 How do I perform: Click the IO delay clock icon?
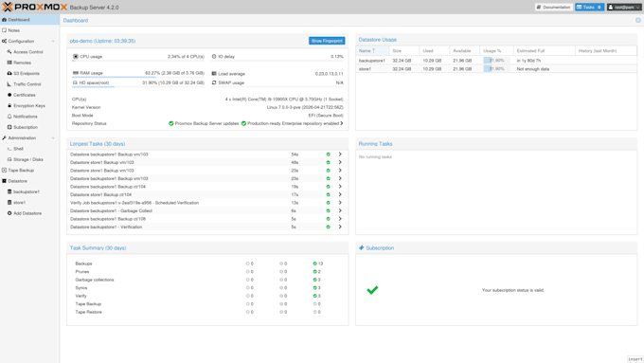(214, 57)
